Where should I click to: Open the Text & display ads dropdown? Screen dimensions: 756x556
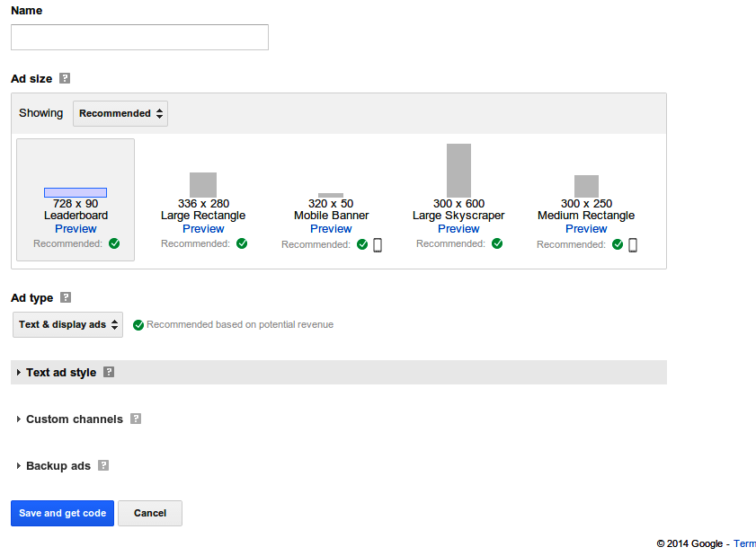(68, 325)
